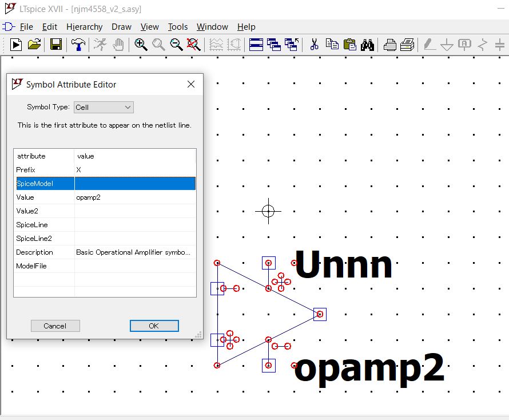This screenshot has height=420, width=509.
Task: Open the Symbol Type dropdown
Action: (x=104, y=107)
